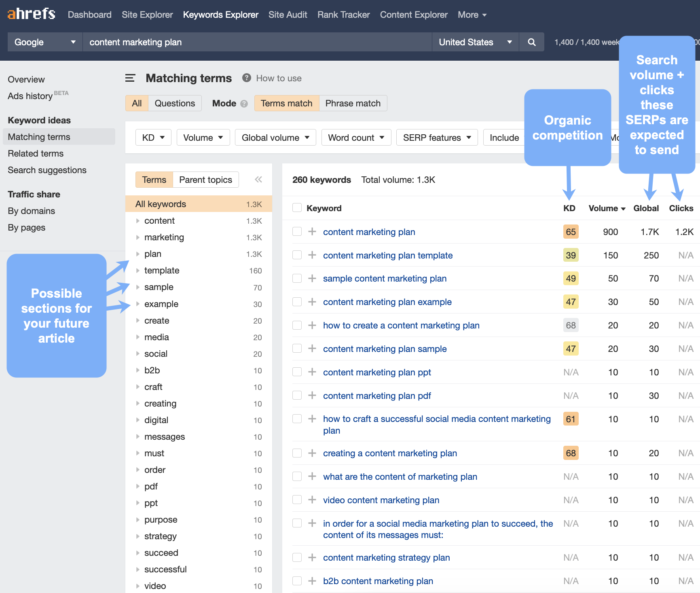Image resolution: width=700 pixels, height=593 pixels.
Task: Toggle the select-all Keyword header checkbox
Action: tap(297, 208)
